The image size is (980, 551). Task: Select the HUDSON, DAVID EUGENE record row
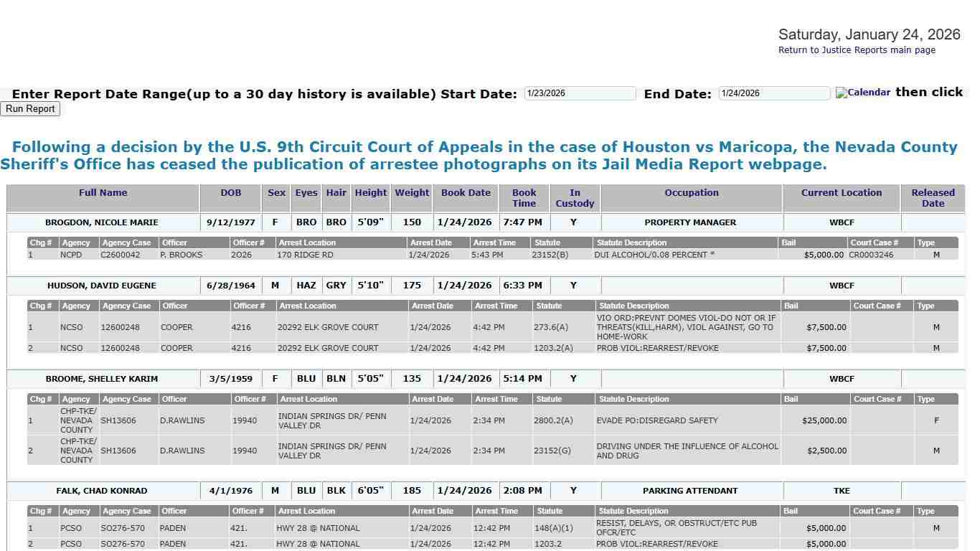coord(102,285)
